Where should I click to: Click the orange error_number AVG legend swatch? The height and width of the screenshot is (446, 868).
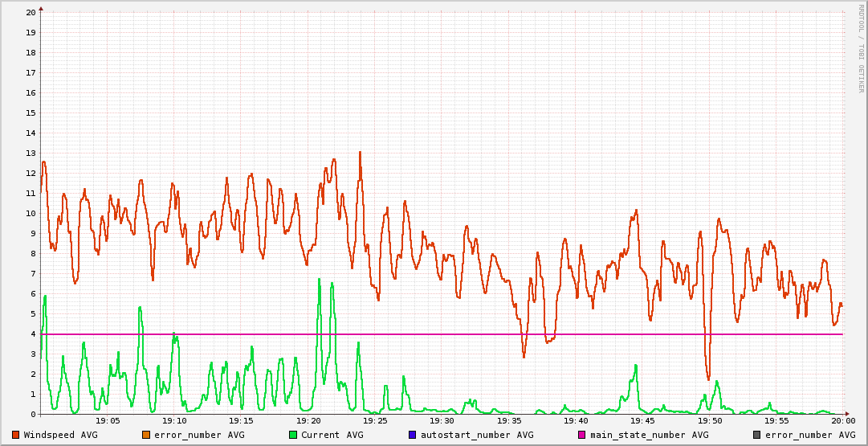coord(146,435)
